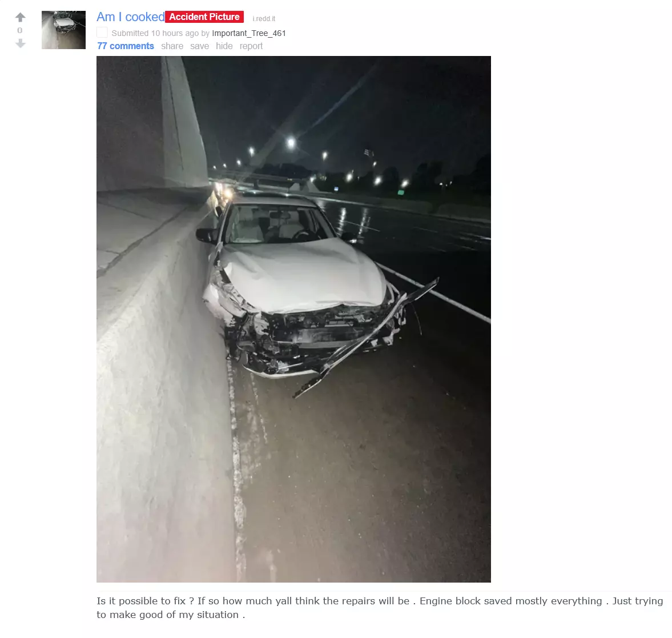Click the post text about repair costs

[x=380, y=608]
